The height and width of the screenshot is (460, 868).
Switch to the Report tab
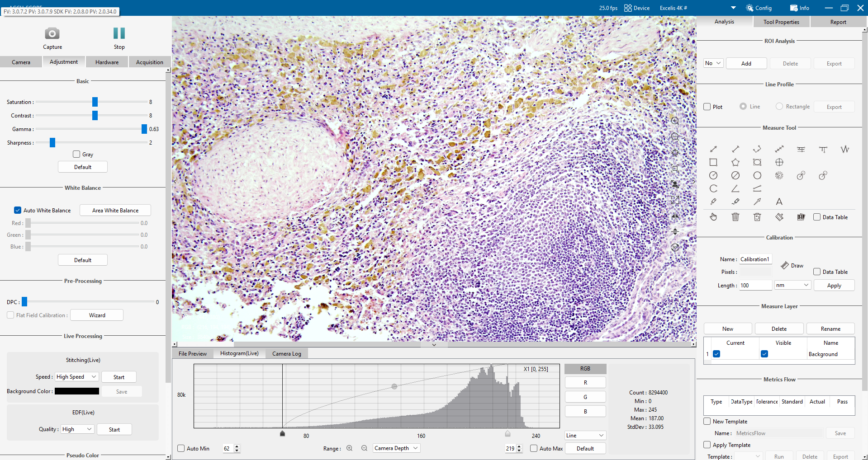837,22
